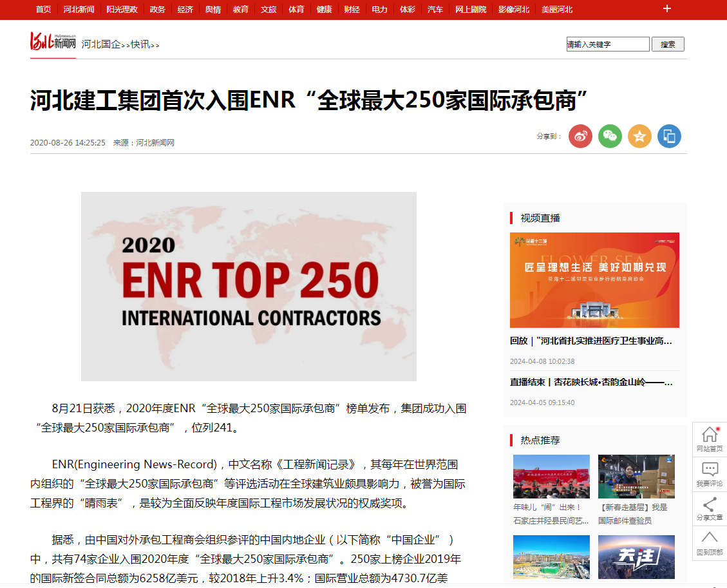Open 河北新闻 navigation item
This screenshot has width=727, height=588.
(x=79, y=9)
